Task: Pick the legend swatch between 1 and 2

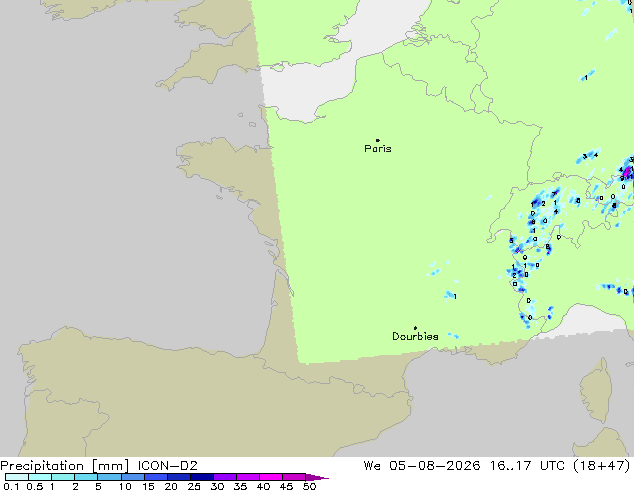Action: pyautogui.click(x=63, y=477)
